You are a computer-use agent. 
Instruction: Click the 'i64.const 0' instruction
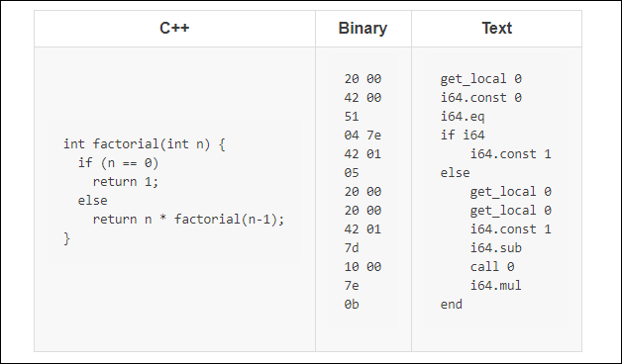click(480, 98)
